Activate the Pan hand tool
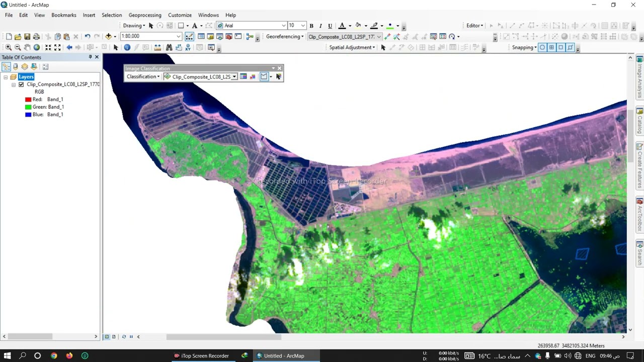Image resolution: width=644 pixels, height=362 pixels. coord(27,47)
